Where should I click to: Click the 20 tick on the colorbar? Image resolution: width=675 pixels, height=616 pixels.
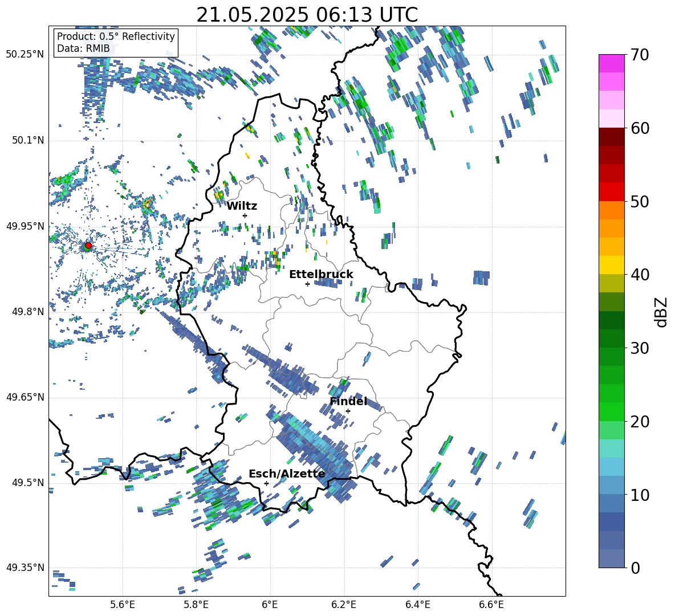[640, 422]
